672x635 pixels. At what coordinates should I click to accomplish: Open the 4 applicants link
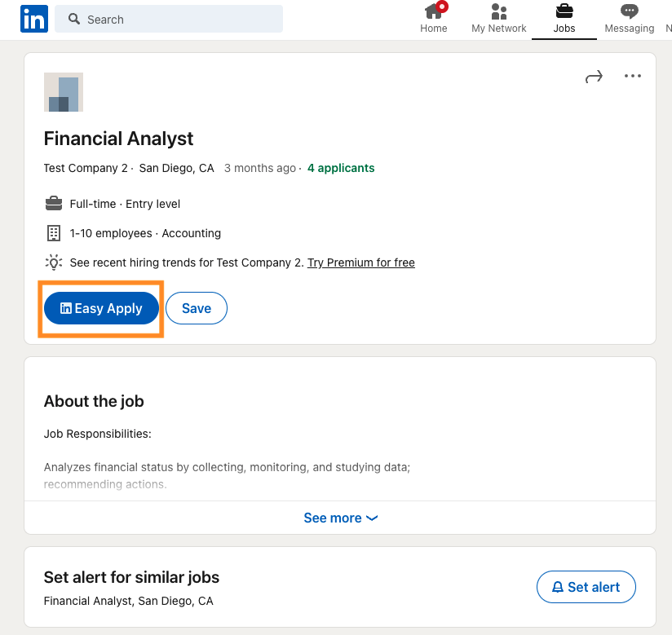(x=341, y=168)
